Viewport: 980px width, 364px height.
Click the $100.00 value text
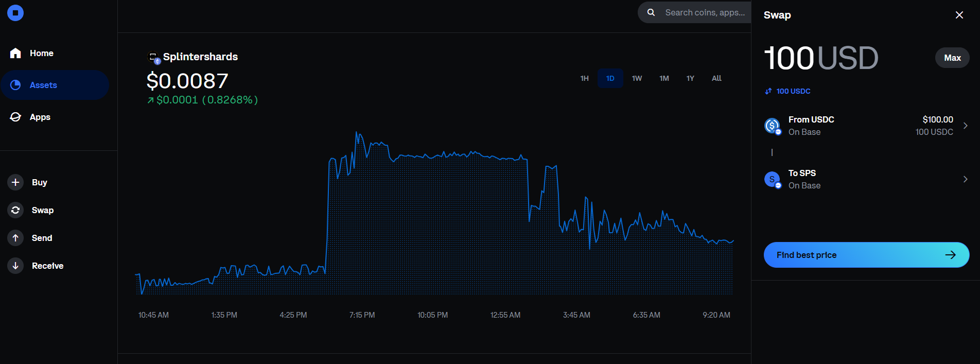point(938,119)
